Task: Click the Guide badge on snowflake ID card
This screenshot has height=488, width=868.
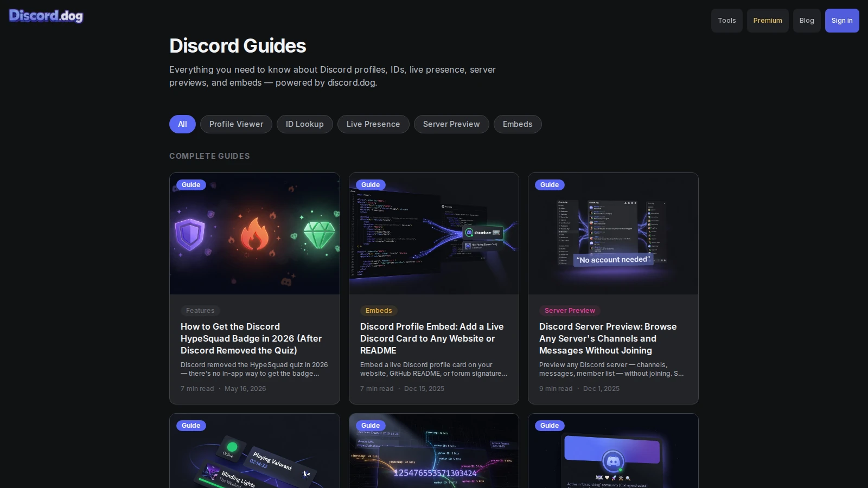Action: click(371, 426)
